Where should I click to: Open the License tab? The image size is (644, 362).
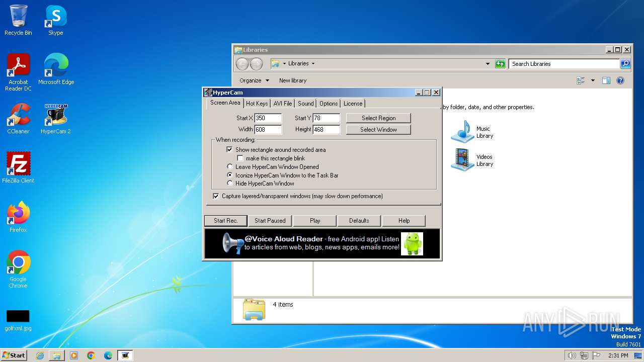(x=353, y=104)
